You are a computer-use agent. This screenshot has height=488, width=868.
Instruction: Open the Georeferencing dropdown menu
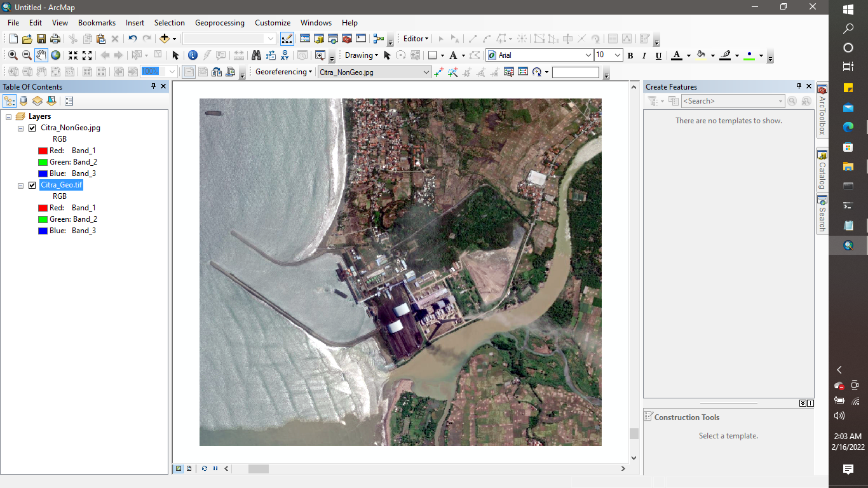[283, 72]
